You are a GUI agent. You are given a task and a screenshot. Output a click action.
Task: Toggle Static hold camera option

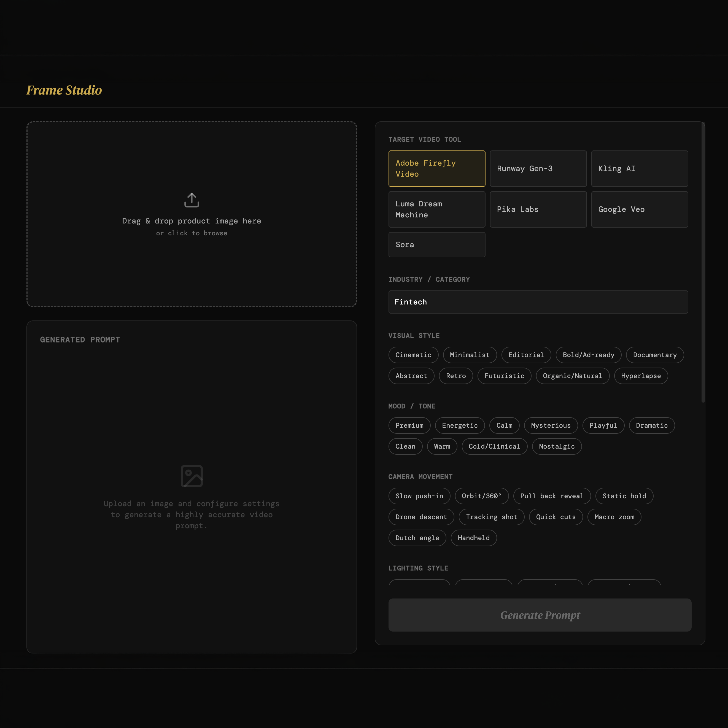[624, 496]
